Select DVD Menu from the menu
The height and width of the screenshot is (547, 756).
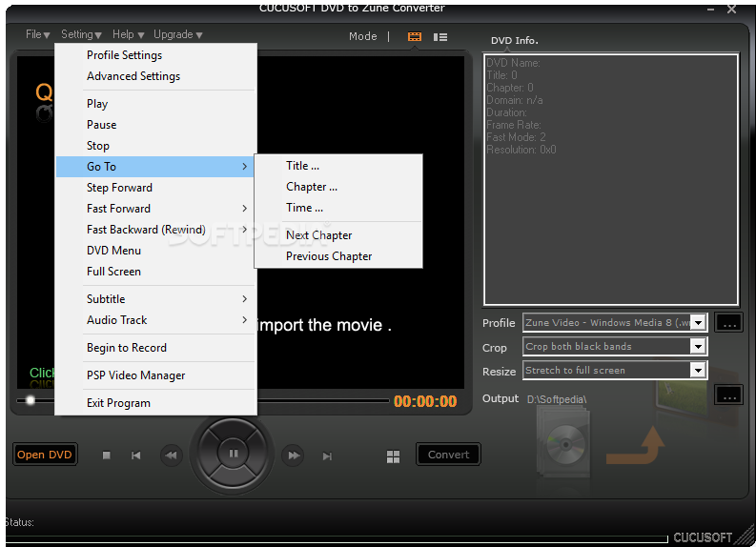155,251
